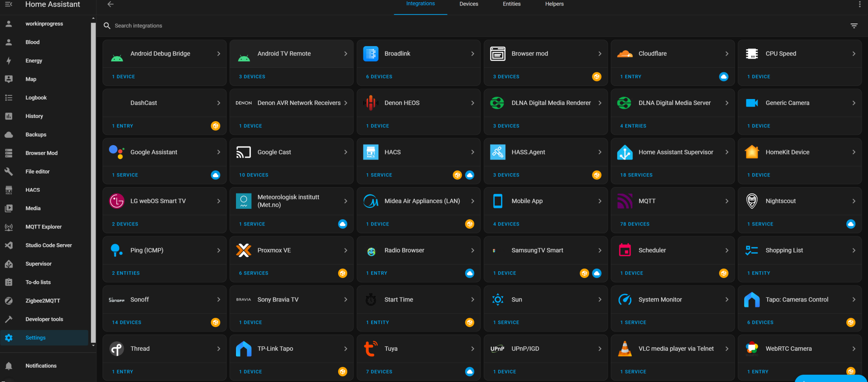Click the Search integrations field
The height and width of the screenshot is (382, 868).
point(475,26)
